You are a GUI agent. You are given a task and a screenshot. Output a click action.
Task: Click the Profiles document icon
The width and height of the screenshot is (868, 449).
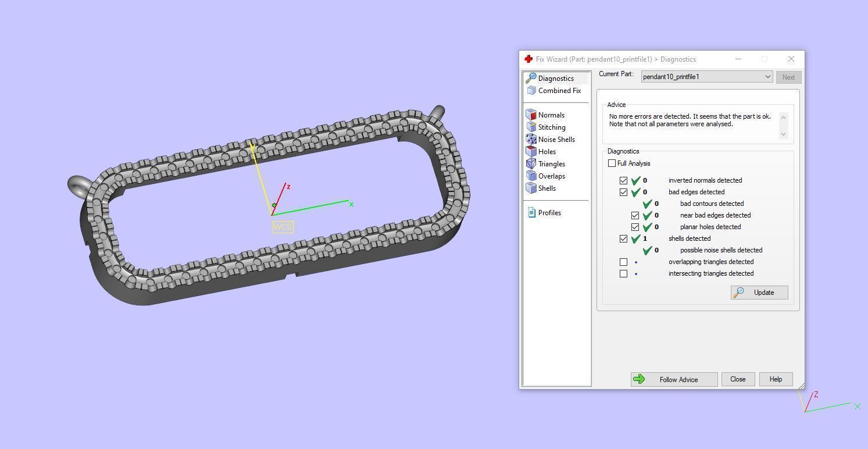click(x=531, y=213)
